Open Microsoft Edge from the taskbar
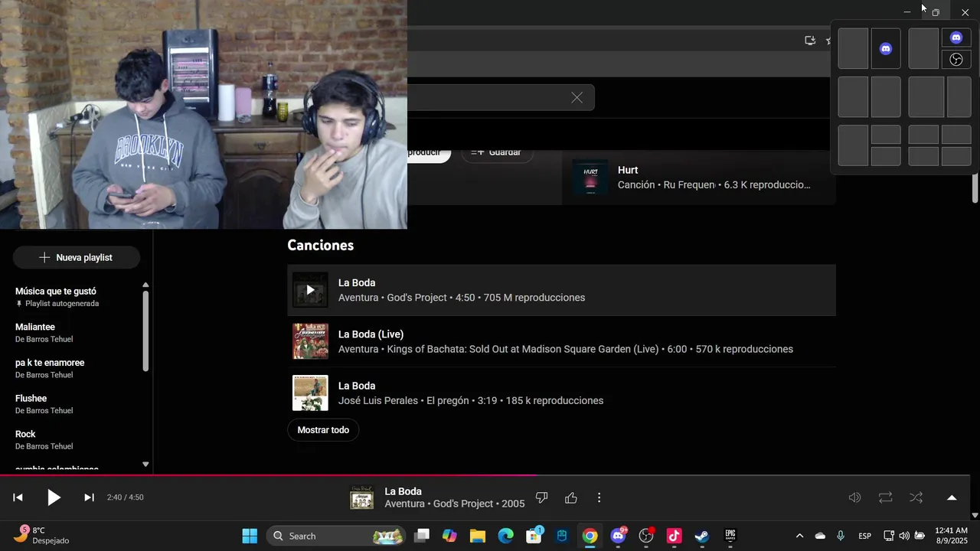 pos(505,536)
